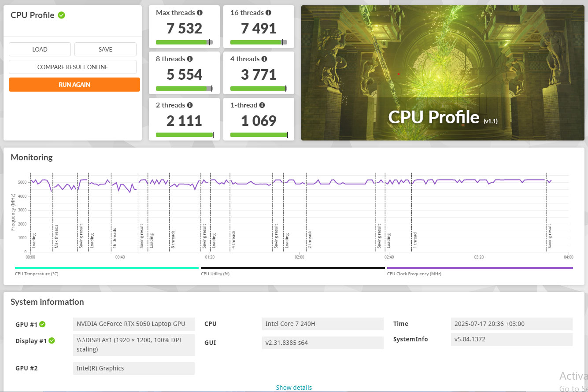Click the CPU label in System information

tap(211, 324)
